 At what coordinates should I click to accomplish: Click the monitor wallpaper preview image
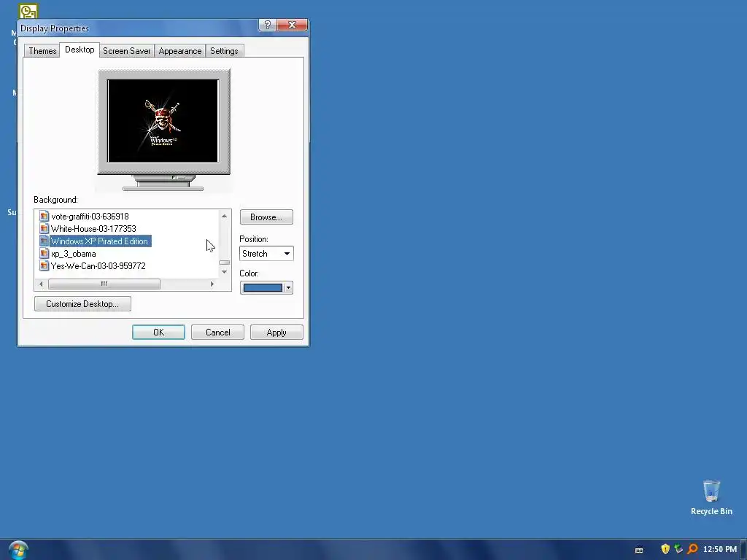[163, 121]
